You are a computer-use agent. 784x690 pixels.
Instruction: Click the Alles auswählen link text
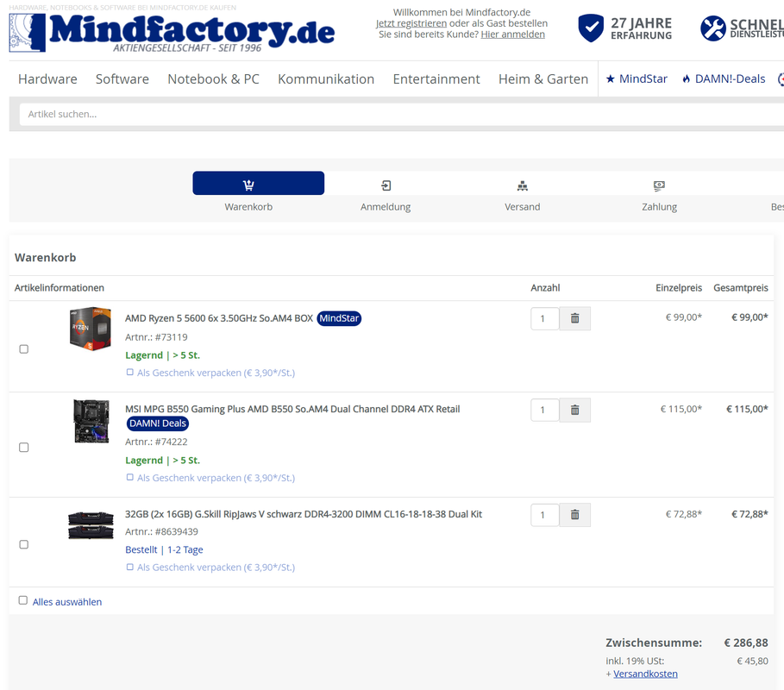pos(67,602)
